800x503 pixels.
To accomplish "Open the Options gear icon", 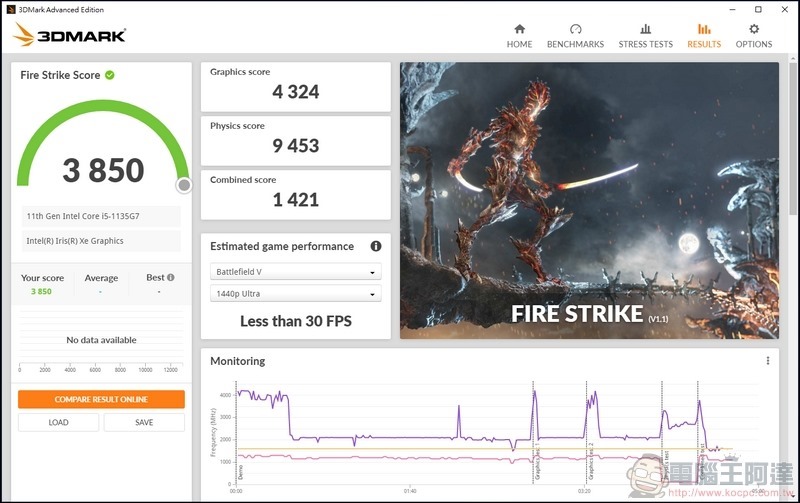I will (754, 30).
